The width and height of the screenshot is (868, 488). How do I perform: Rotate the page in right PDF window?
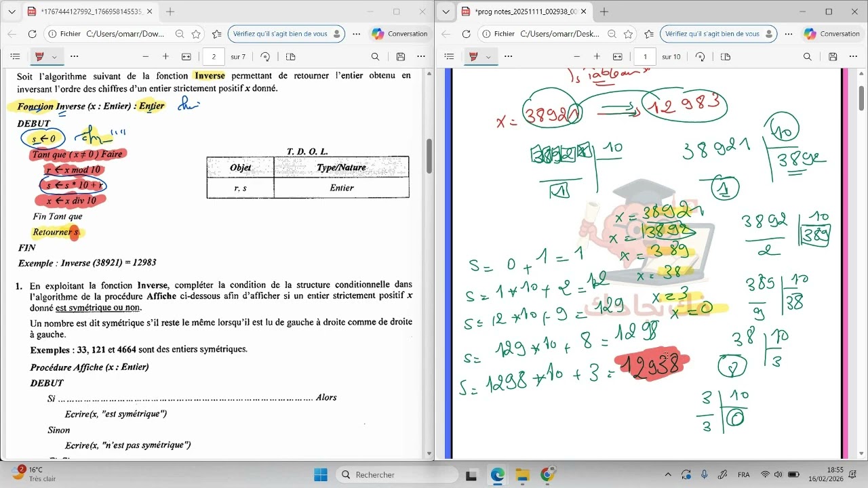tap(700, 57)
